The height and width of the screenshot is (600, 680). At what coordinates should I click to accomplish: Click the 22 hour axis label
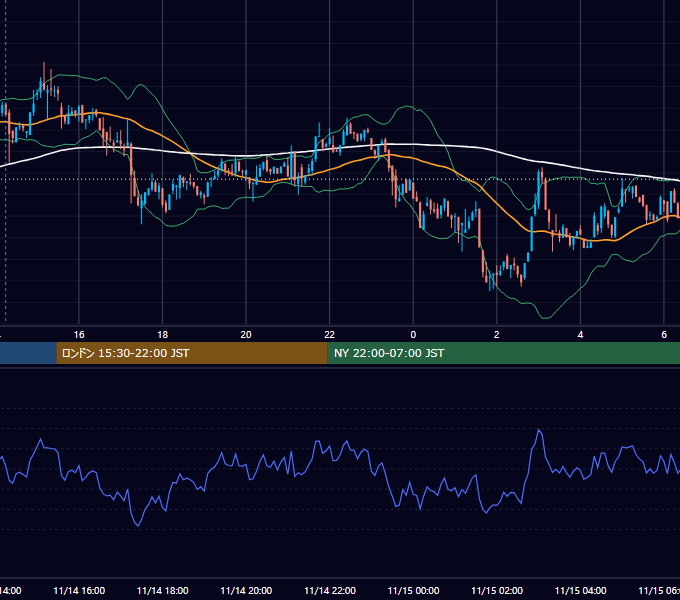pos(330,335)
